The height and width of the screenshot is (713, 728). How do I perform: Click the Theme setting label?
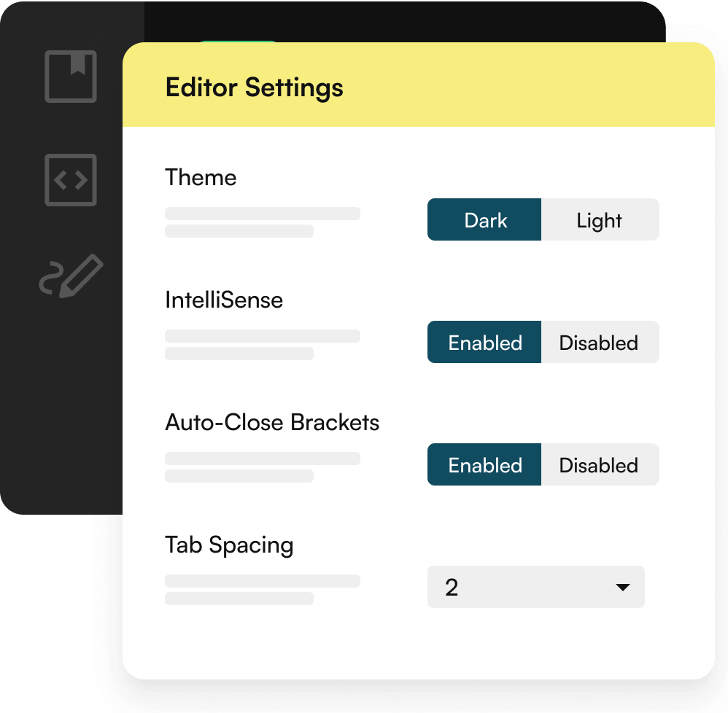tap(201, 177)
